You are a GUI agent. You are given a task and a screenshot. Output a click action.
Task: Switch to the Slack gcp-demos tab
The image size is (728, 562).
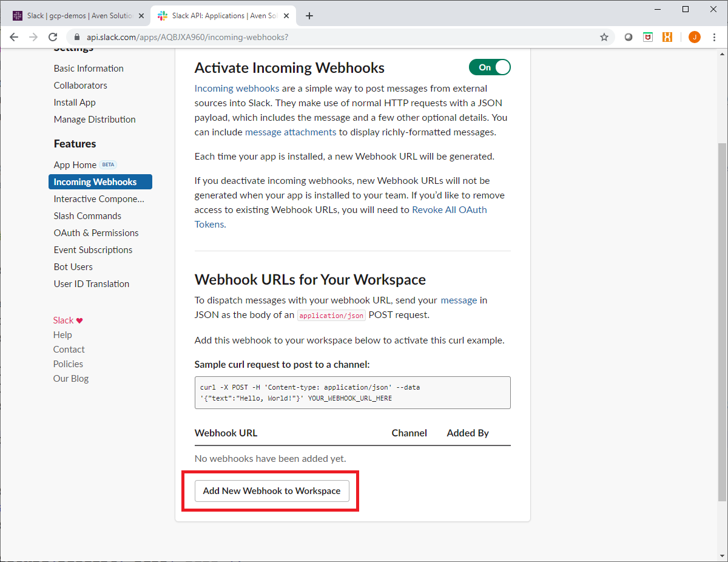(78, 16)
